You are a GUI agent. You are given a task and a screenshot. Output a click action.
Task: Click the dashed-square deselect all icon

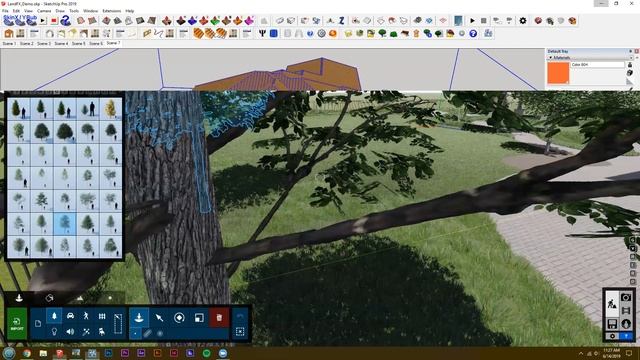(x=240, y=332)
